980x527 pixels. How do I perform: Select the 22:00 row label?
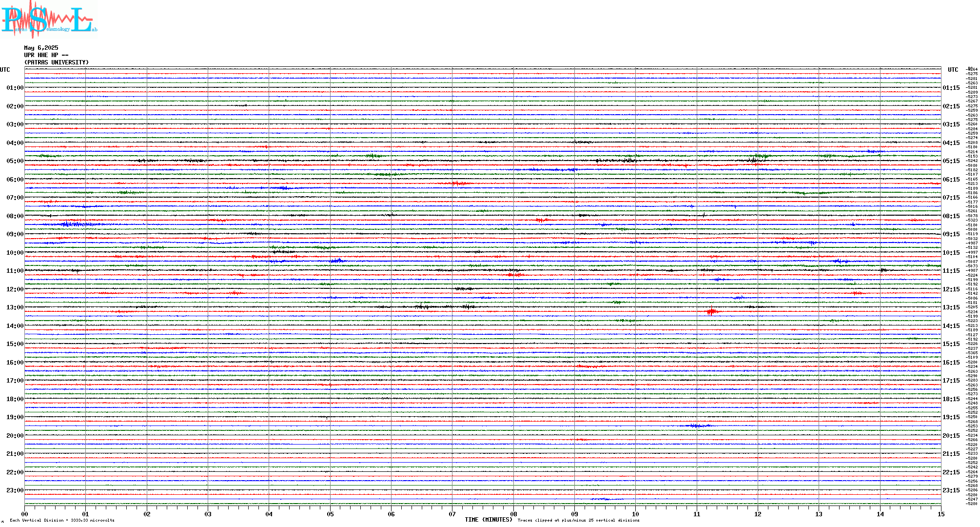[15, 472]
